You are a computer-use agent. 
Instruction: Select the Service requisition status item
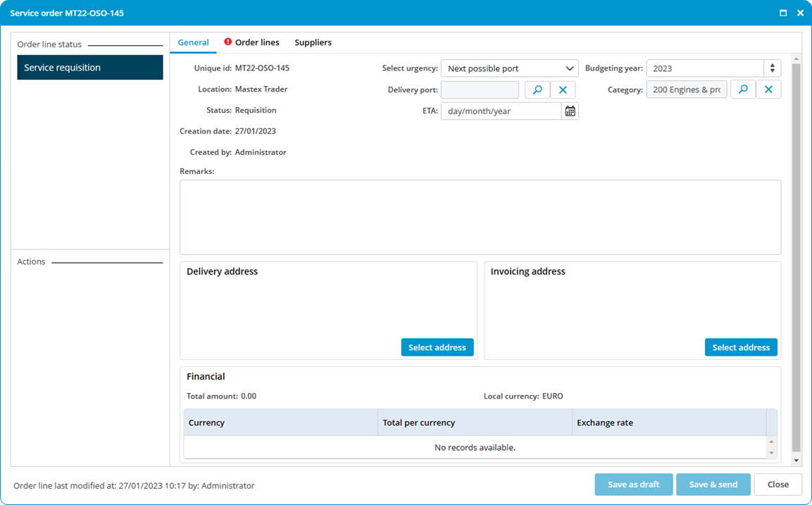90,68
